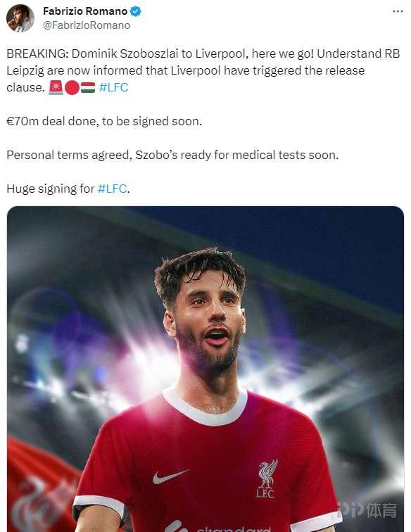Click the Fabrizio Romano display name
The image size is (411, 532).
click(85, 11)
